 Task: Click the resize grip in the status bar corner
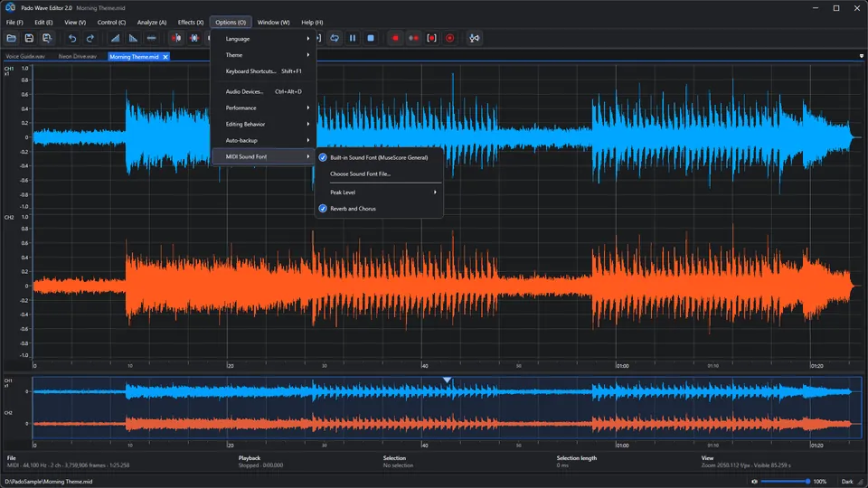[x=862, y=482]
